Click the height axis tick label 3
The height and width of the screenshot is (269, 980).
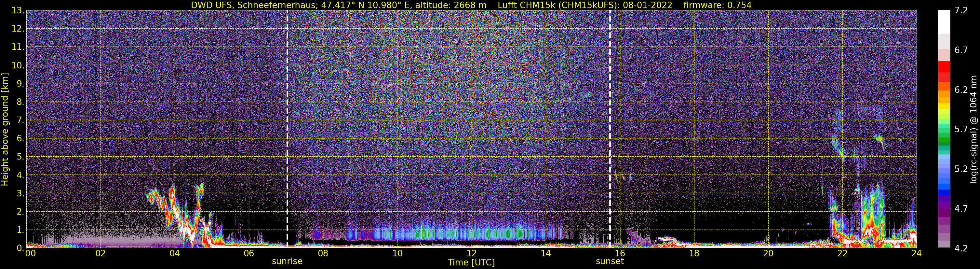click(x=20, y=193)
